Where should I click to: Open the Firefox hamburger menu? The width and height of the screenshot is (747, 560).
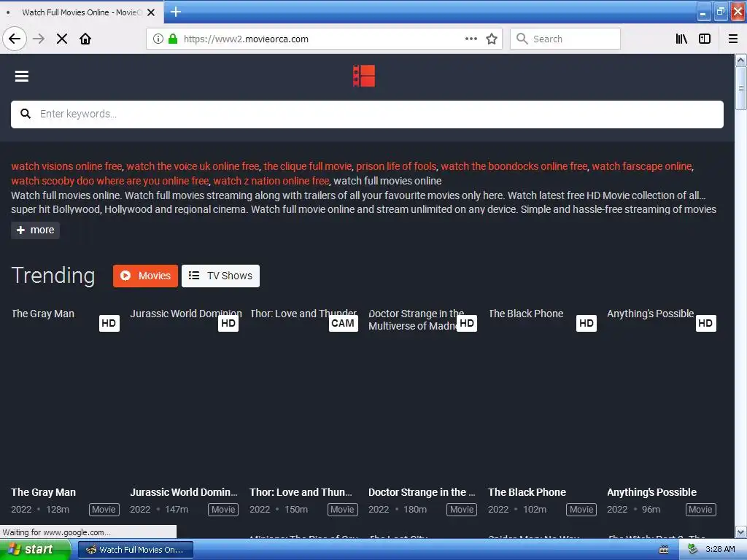(733, 39)
